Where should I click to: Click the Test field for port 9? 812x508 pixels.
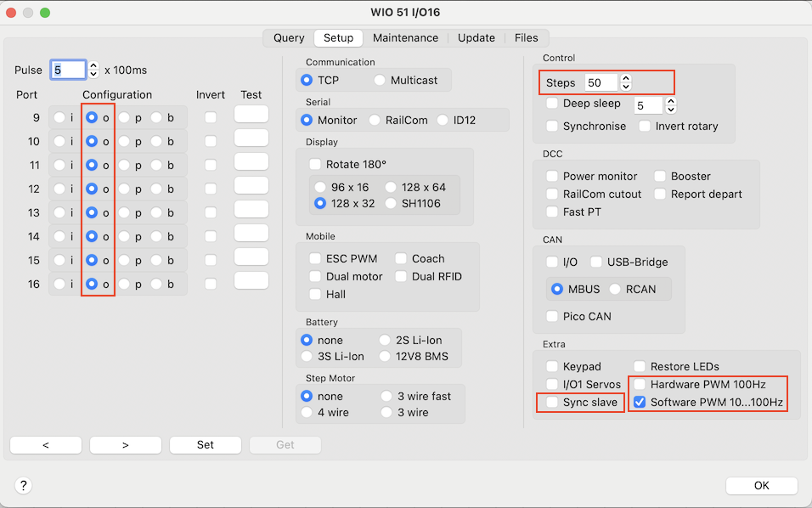pyautogui.click(x=251, y=115)
